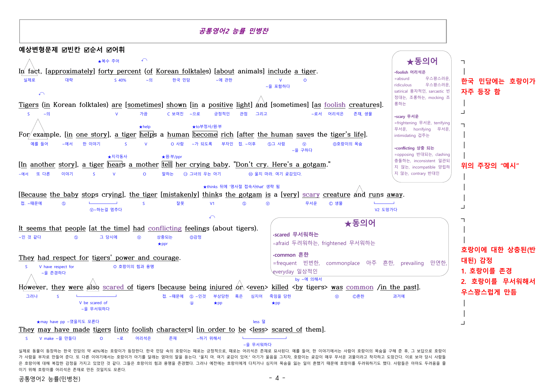Click the red note starting "2. 호랑이를 무서워해서"

(x=498, y=286)
